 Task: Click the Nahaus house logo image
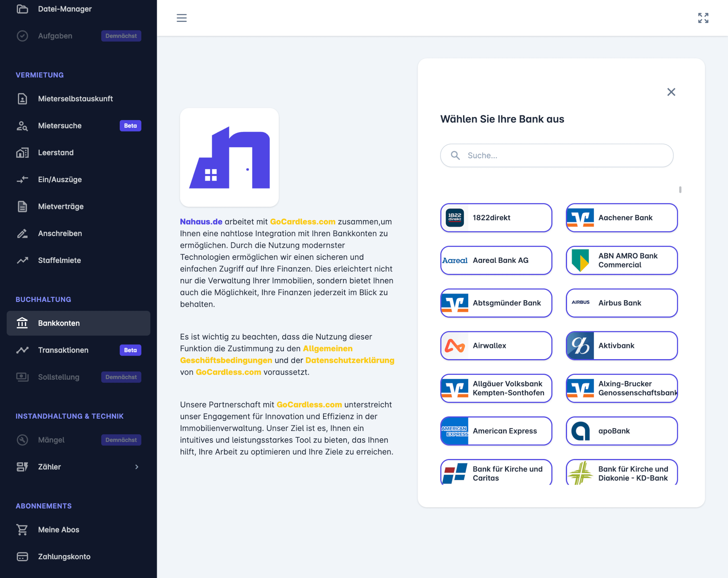click(x=229, y=157)
